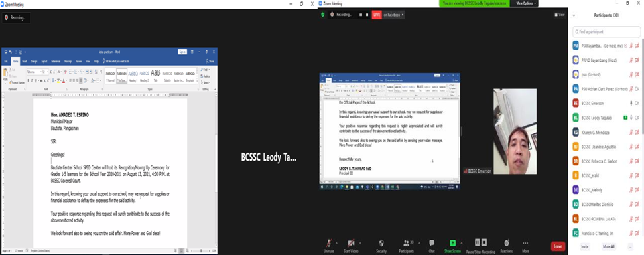The image size is (644, 255).
Task: Open the Reactions emoji icon
Action: pyautogui.click(x=507, y=243)
